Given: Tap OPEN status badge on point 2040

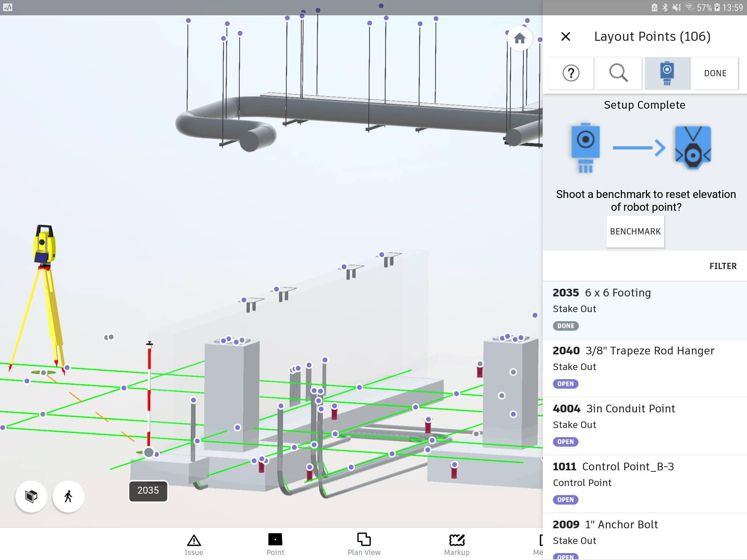Looking at the screenshot, I should click(x=565, y=384).
